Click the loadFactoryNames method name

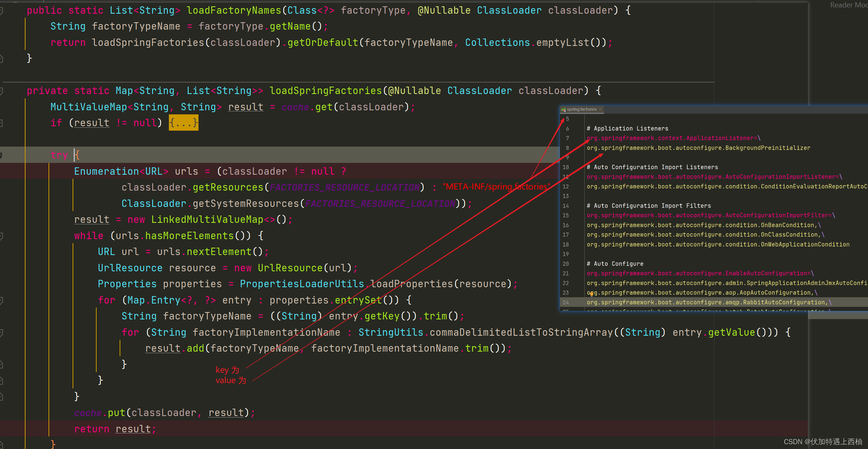click(x=234, y=10)
